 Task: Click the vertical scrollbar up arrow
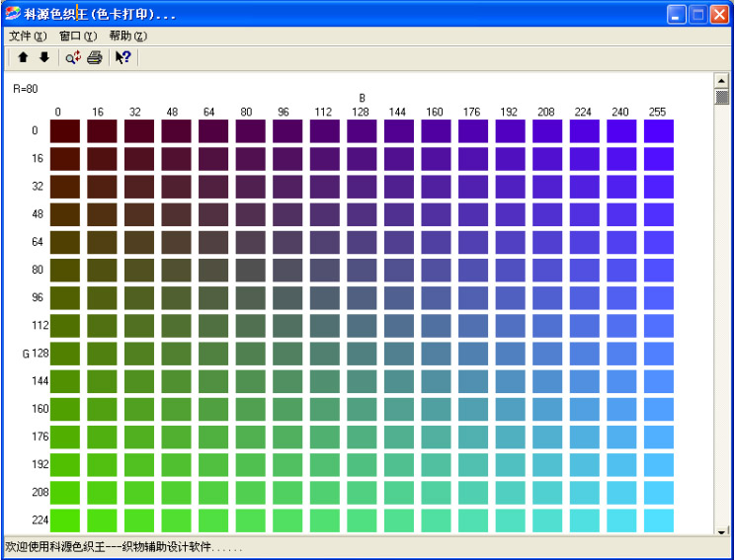[x=722, y=81]
